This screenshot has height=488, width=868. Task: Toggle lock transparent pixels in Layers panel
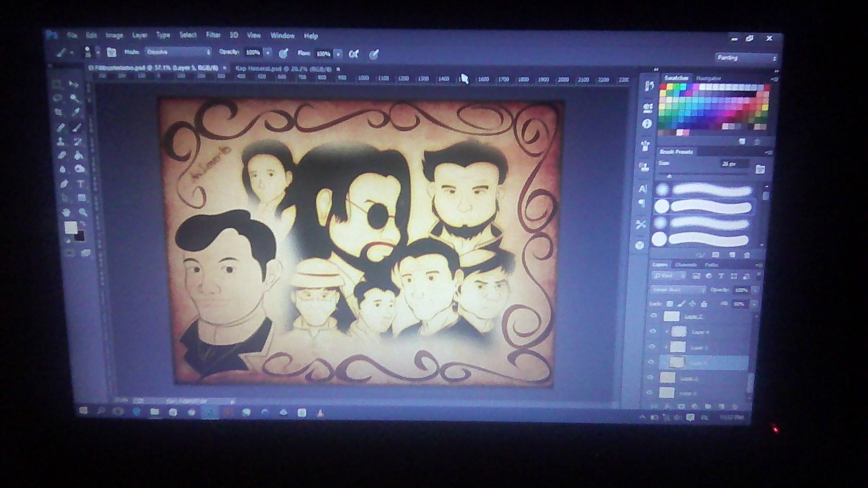point(670,304)
